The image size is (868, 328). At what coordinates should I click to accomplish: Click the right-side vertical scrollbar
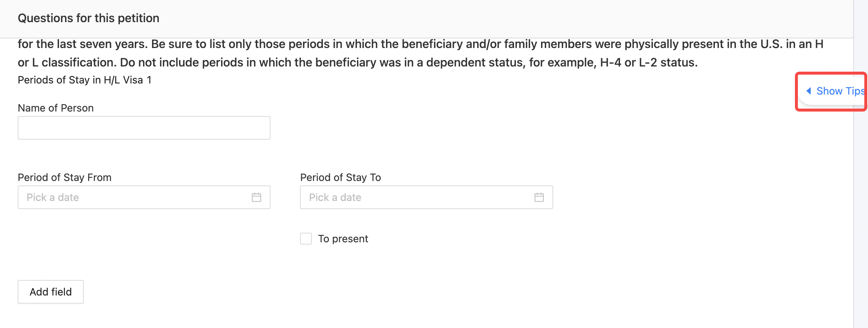(861, 164)
